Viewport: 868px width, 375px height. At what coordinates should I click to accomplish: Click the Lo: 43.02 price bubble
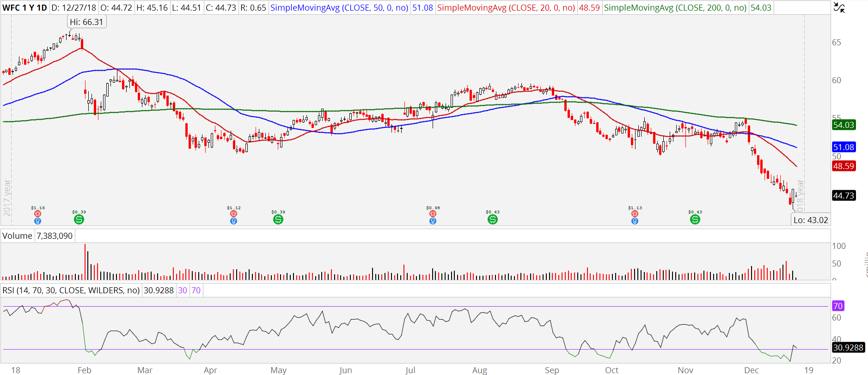pos(811,220)
